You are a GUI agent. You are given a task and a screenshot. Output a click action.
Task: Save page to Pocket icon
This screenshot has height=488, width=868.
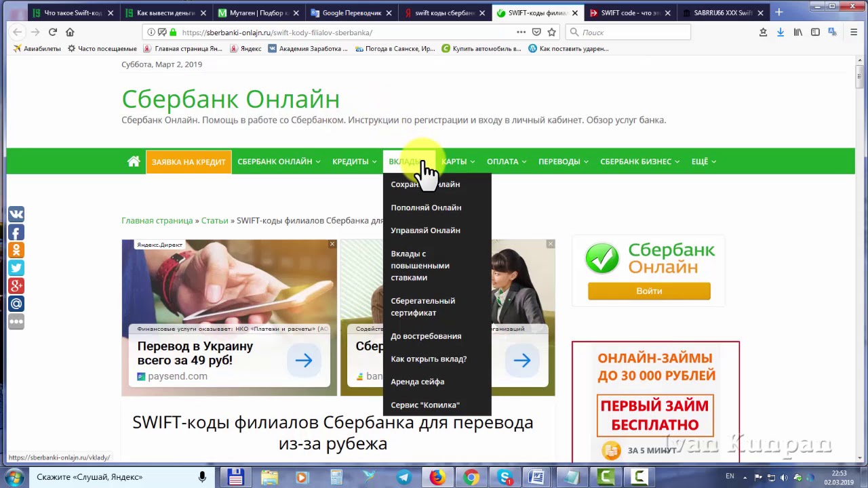(536, 32)
